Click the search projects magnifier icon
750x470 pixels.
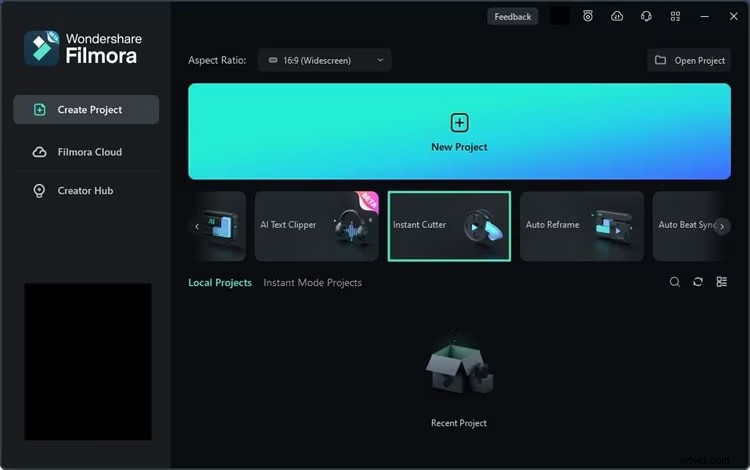tap(674, 282)
